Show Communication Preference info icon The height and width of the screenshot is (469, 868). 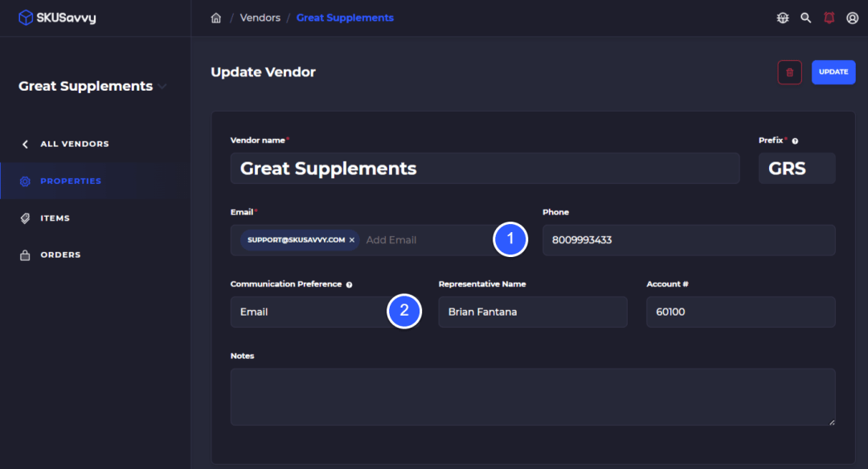350,285
